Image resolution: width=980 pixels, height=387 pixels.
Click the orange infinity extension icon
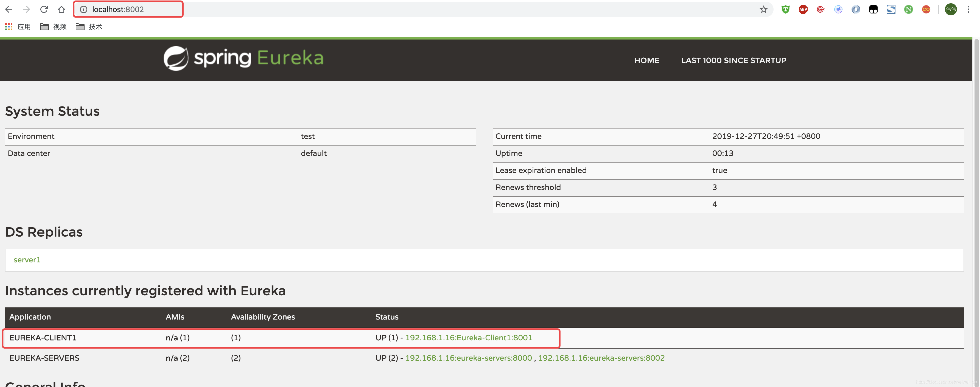(926, 10)
